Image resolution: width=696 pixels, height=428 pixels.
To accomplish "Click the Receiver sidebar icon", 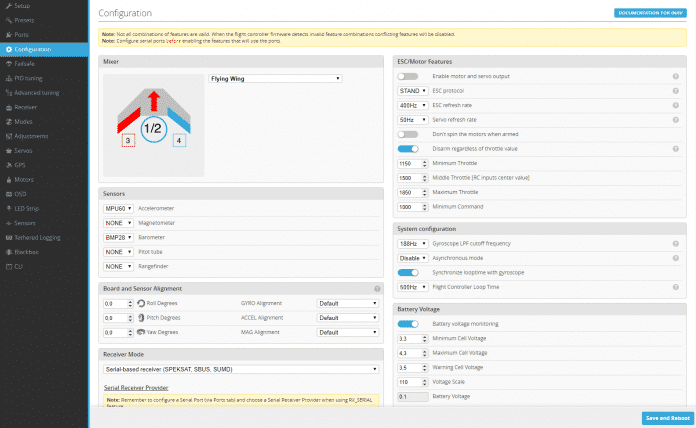I will [x=7, y=106].
